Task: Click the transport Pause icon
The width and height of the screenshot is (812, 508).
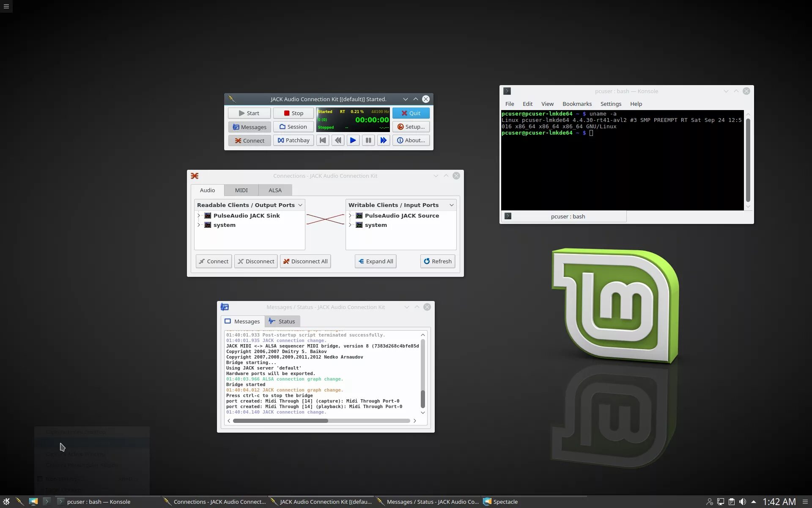Action: point(368,140)
